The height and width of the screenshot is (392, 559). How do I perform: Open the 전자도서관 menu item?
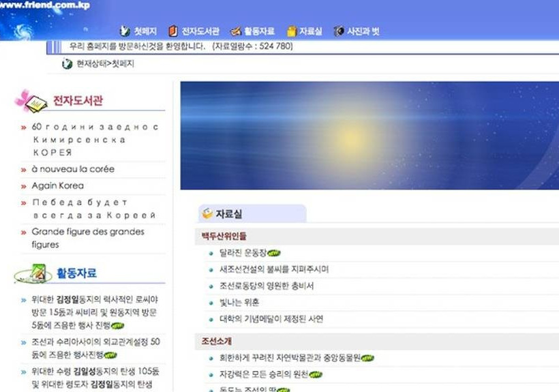pos(200,31)
